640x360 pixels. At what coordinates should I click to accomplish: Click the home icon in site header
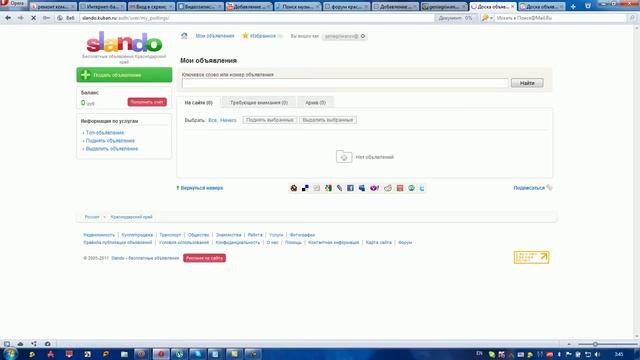coord(184,36)
